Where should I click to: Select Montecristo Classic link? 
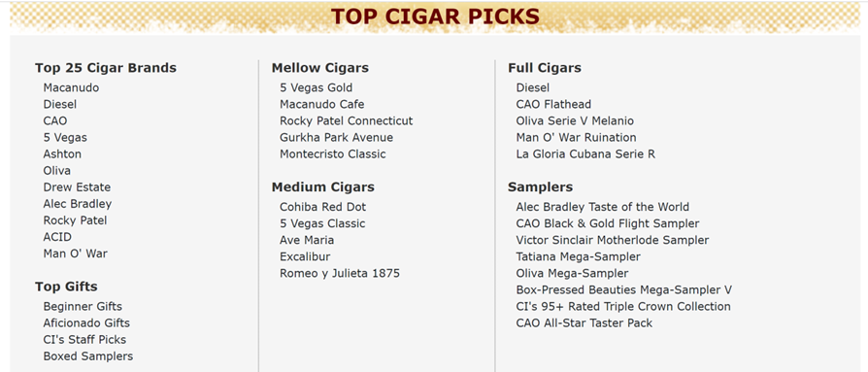click(x=333, y=153)
